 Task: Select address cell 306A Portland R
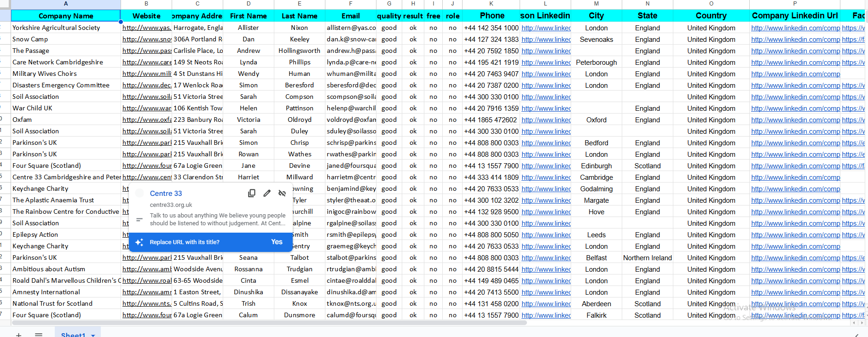tap(197, 39)
